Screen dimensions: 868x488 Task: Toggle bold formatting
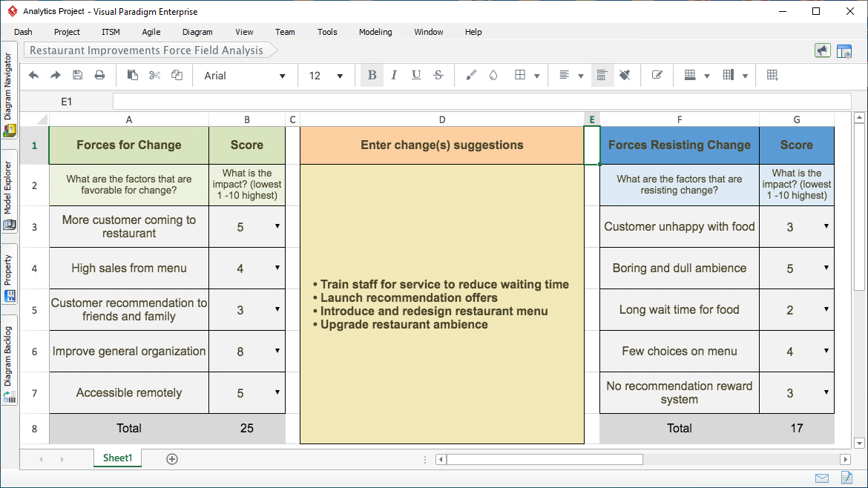pyautogui.click(x=372, y=75)
